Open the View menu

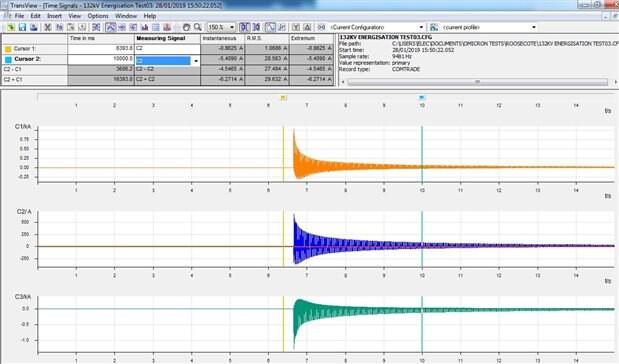75,16
